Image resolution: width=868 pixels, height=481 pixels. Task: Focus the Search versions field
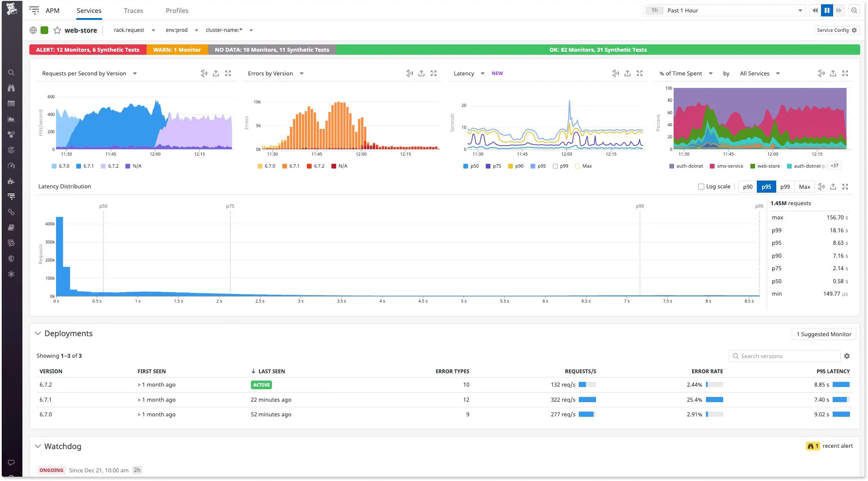tap(784, 356)
